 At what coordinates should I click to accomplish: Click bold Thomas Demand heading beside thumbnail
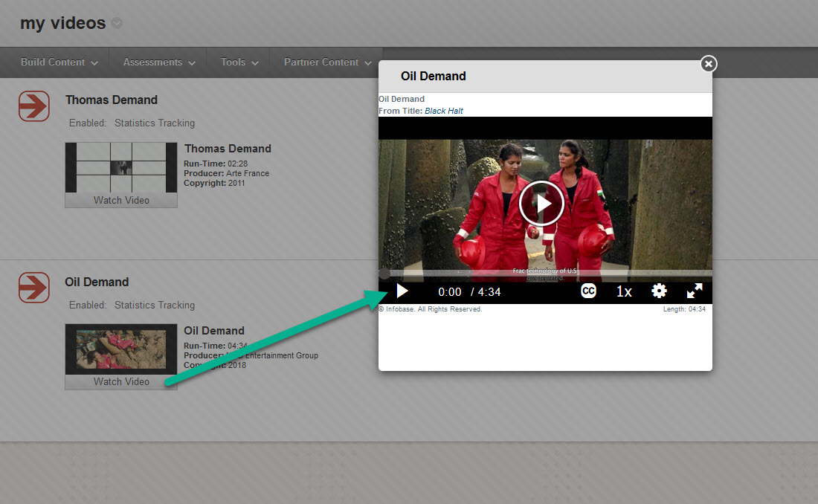click(228, 149)
